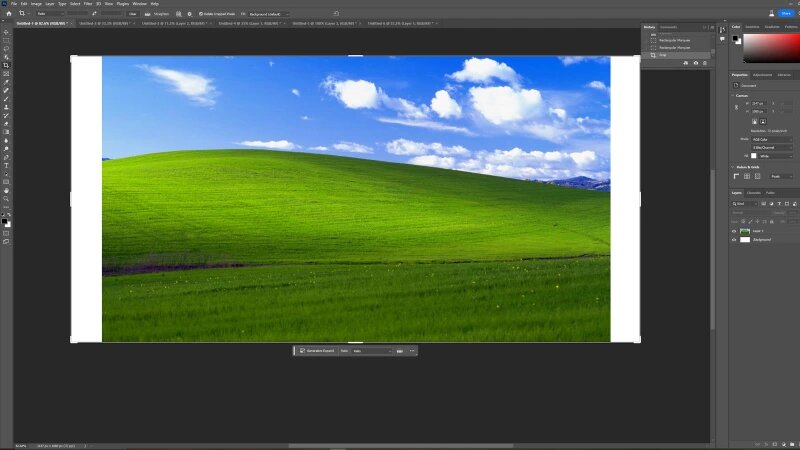
Task: Select the Clone Stamp tool
Action: pyautogui.click(x=6, y=107)
